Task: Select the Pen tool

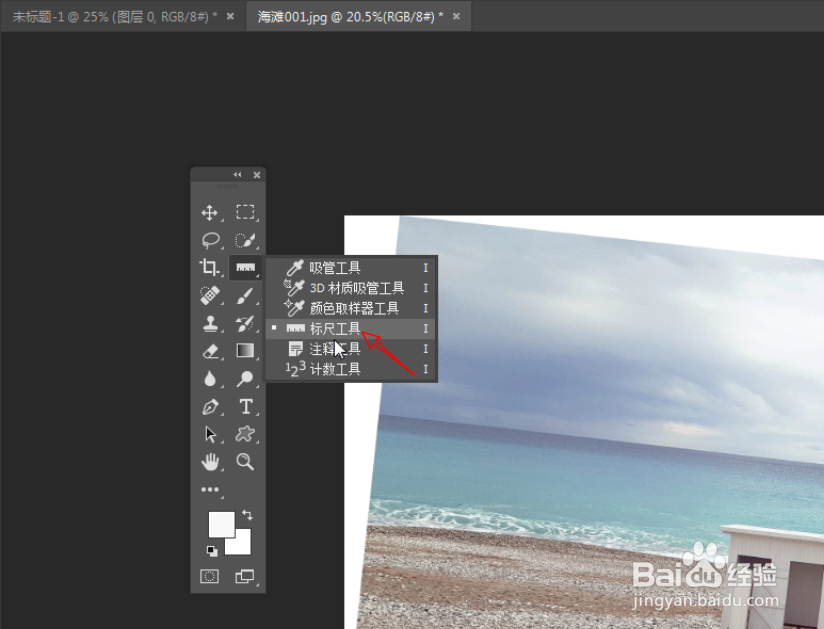Action: (210, 407)
